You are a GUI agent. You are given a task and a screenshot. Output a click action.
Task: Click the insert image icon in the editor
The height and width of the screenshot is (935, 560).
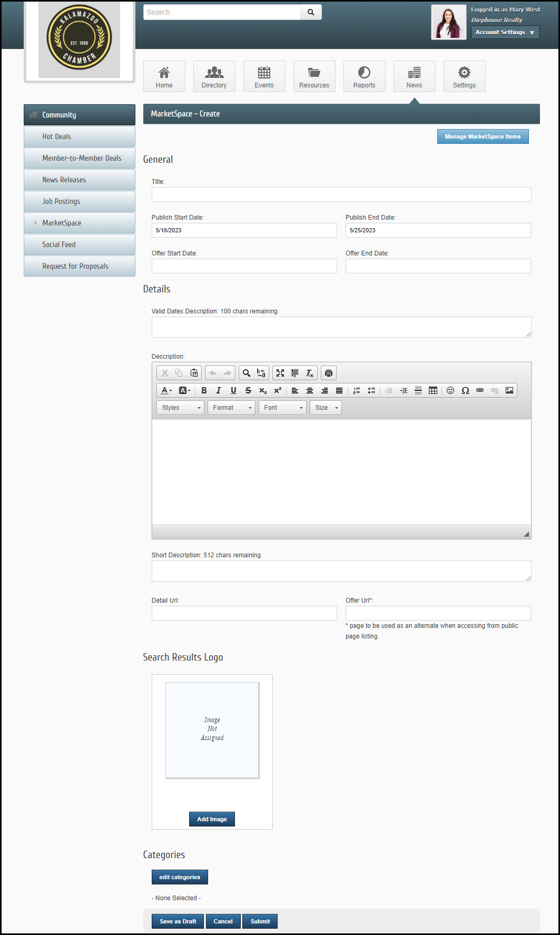[509, 390]
